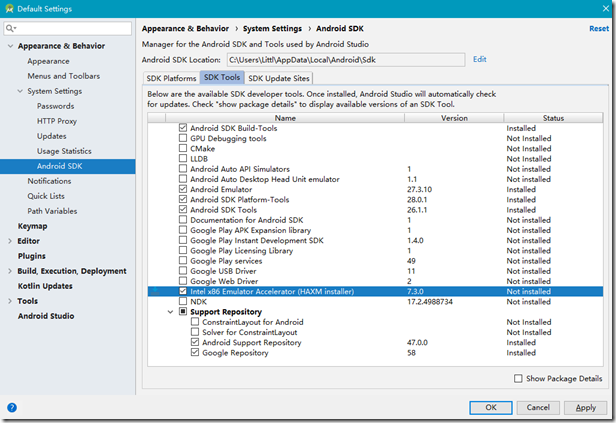Screen dimensions: 616x423
Task: Open Android Studio settings entry
Action: [46, 316]
